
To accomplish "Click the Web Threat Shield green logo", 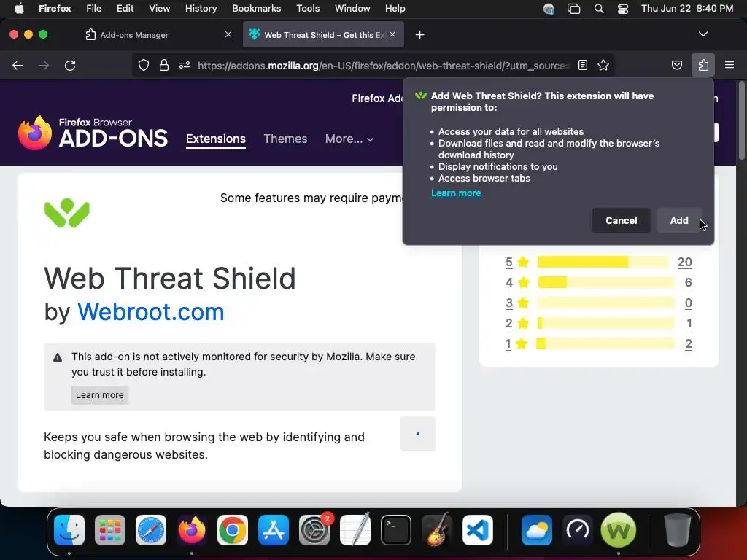I will [66, 212].
